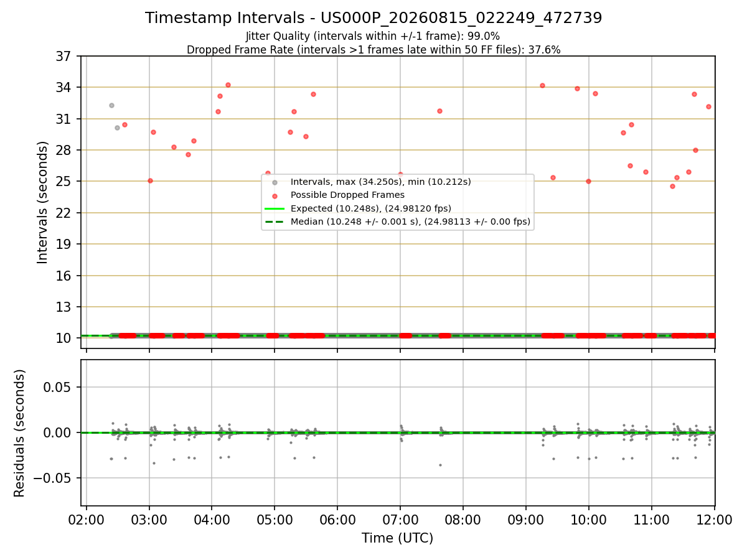Click the 07:00 tick label on time axis
747x560 pixels.
pos(400,520)
